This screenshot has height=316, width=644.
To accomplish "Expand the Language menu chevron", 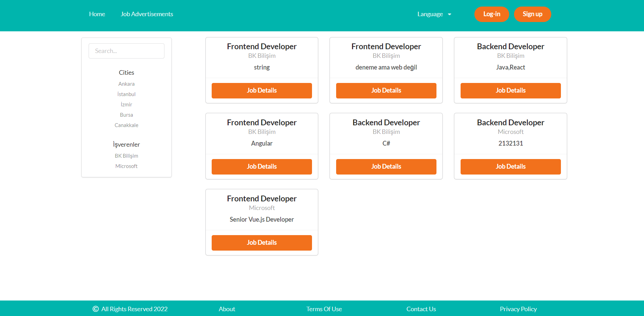I will point(449,14).
